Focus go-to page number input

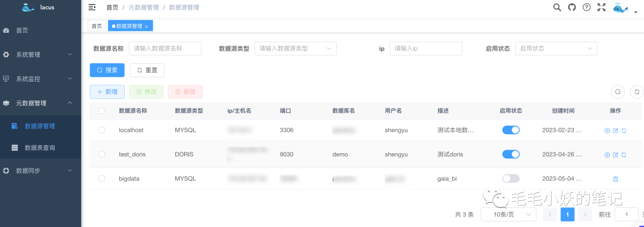point(626,214)
